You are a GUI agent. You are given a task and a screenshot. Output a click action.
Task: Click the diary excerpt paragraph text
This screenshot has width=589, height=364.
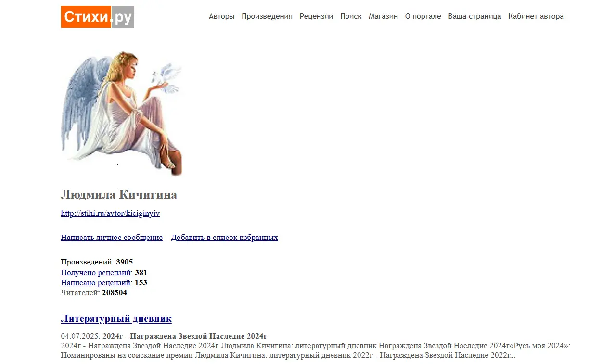(x=316, y=351)
